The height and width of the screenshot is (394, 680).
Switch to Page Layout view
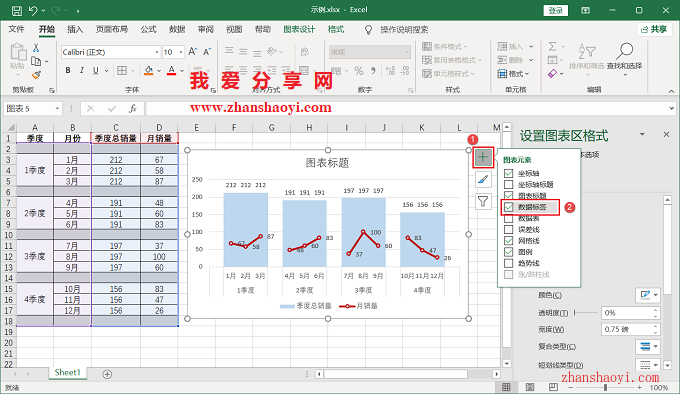530,387
